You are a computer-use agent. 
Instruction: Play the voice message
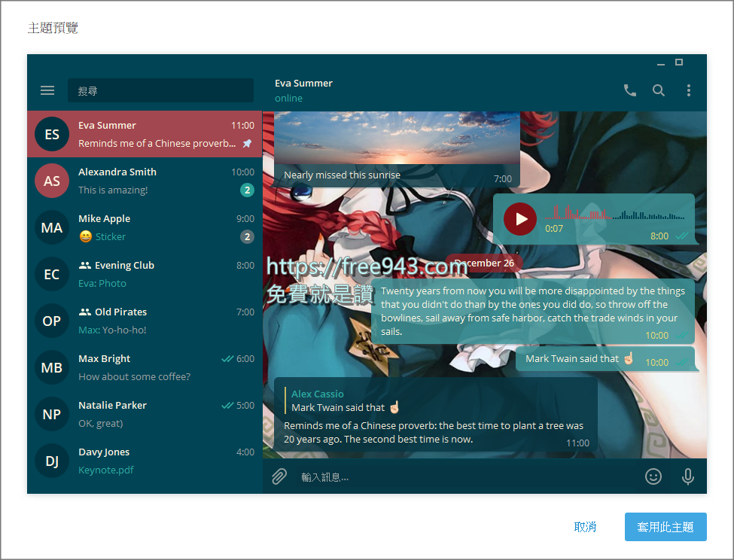(x=520, y=219)
